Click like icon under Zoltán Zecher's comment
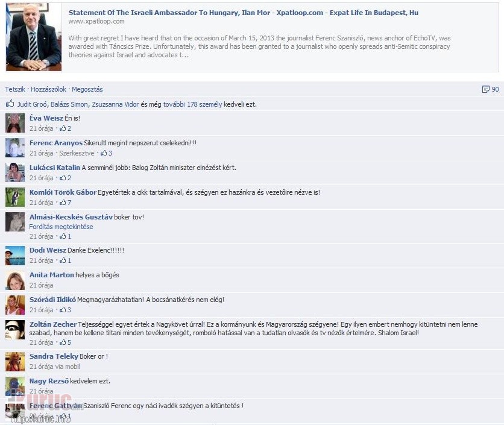 click(x=63, y=342)
